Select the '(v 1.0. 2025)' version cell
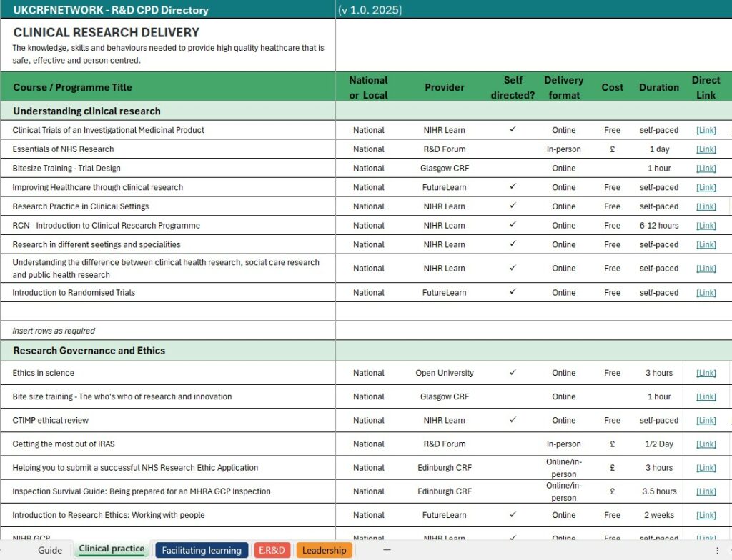The width and height of the screenshot is (732, 560). (370, 10)
